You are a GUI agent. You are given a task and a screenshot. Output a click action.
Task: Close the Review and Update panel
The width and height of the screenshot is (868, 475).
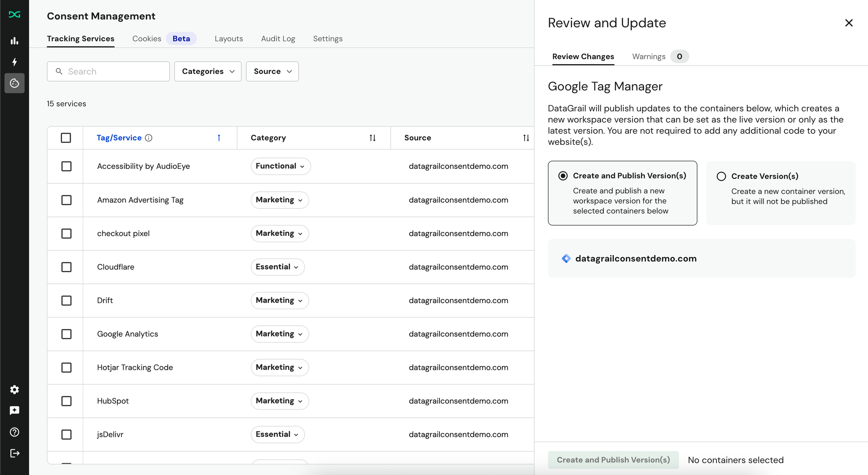[849, 23]
